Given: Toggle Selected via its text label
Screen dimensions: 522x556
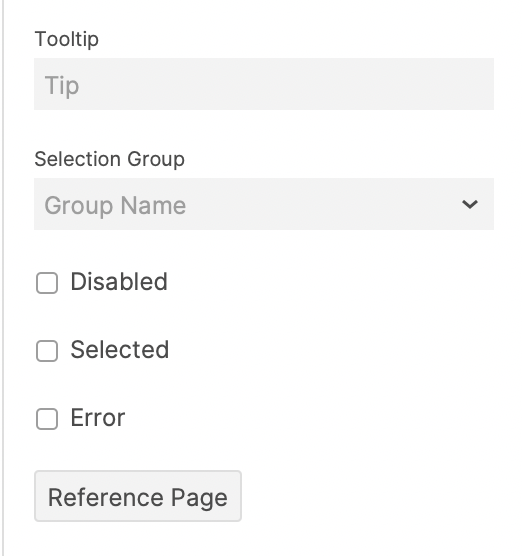Looking at the screenshot, I should tap(120, 350).
